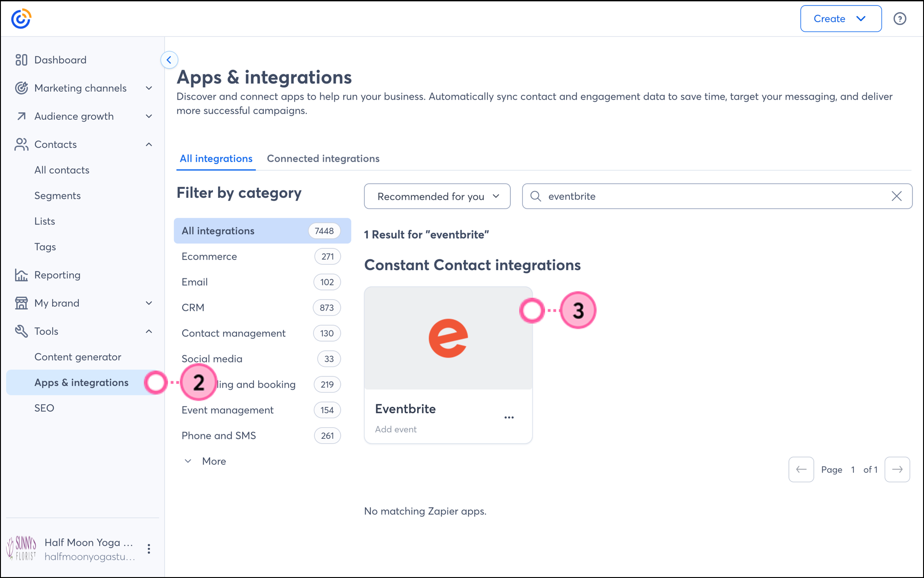Expand the Marketing channels chevron
Image resolution: width=924 pixels, height=578 pixels.
[x=149, y=88]
